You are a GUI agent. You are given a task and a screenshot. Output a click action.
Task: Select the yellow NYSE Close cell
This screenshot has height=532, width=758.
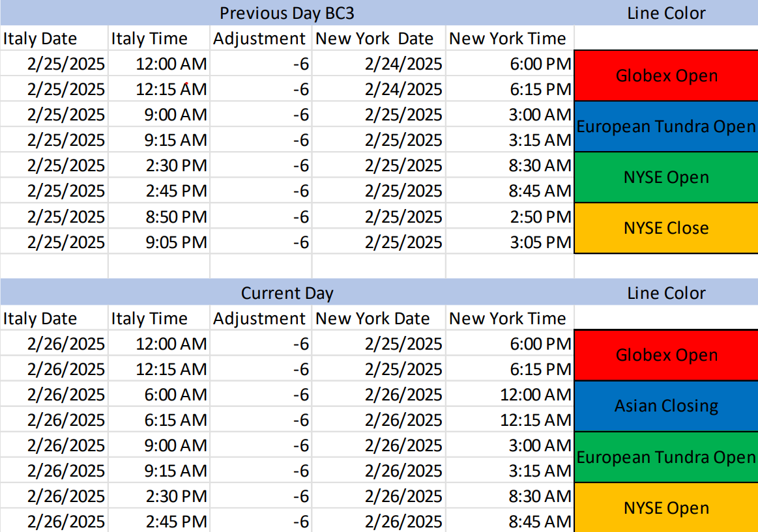coord(665,229)
